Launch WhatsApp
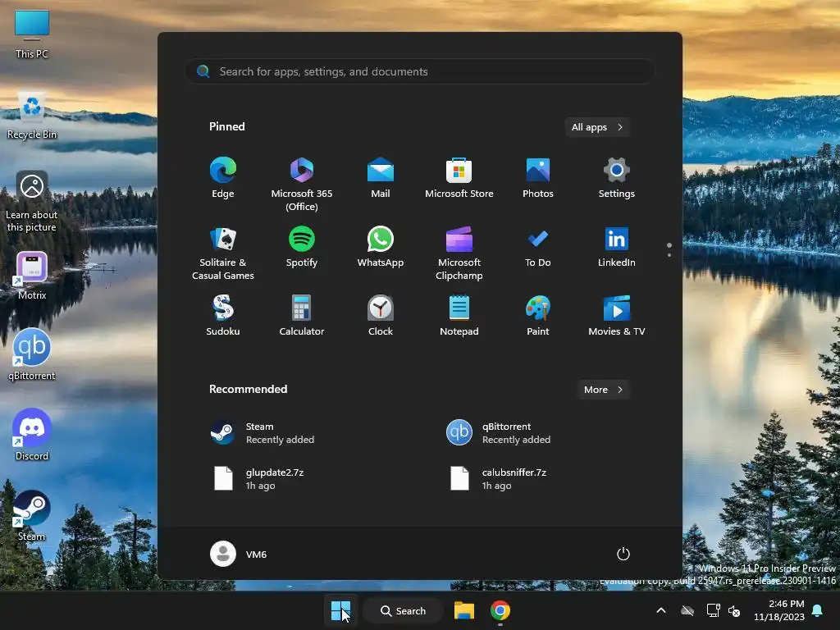Viewport: 840px width, 630px height. point(381,247)
